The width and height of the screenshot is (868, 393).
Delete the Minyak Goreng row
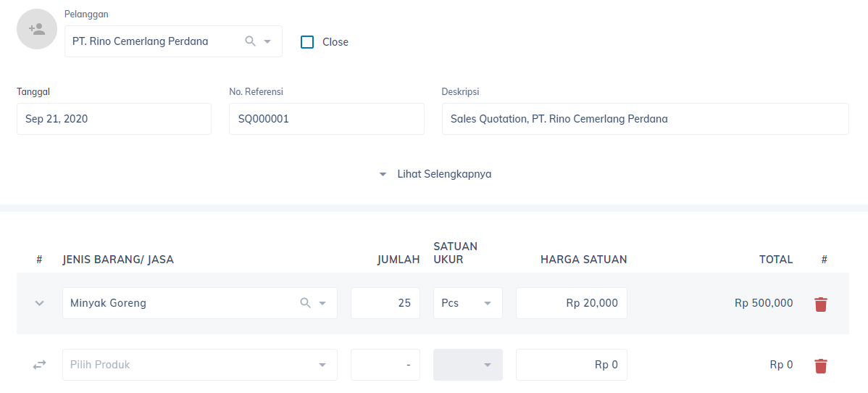coord(820,304)
